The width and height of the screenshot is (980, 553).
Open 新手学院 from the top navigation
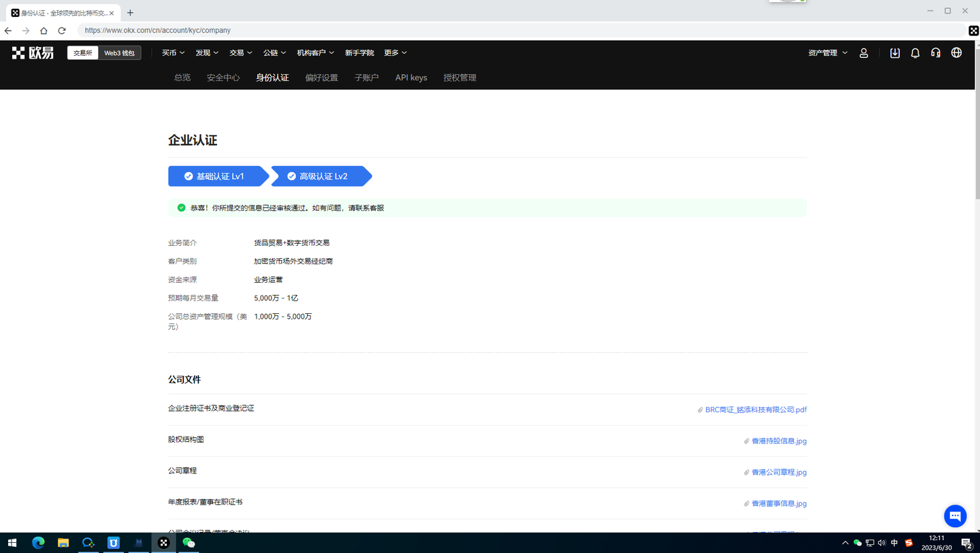(359, 52)
